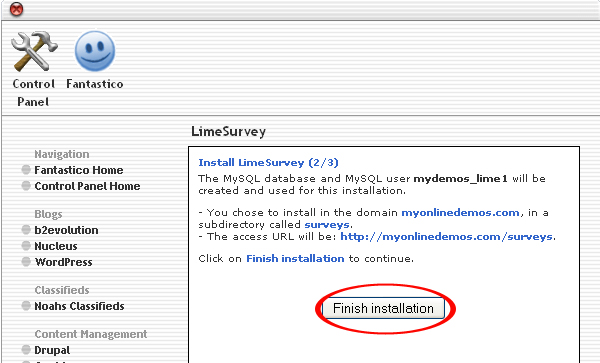Click the bullet icon beside Control Panel Home
The width and height of the screenshot is (600, 363).
pyautogui.click(x=26, y=186)
